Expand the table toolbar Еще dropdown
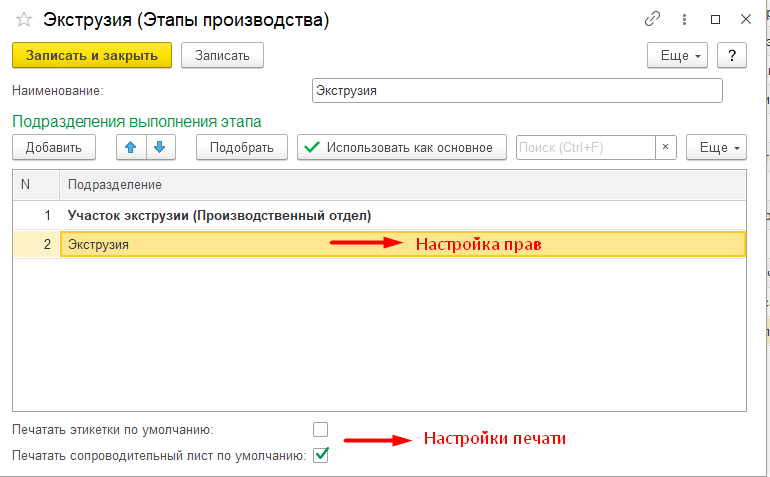 (716, 147)
